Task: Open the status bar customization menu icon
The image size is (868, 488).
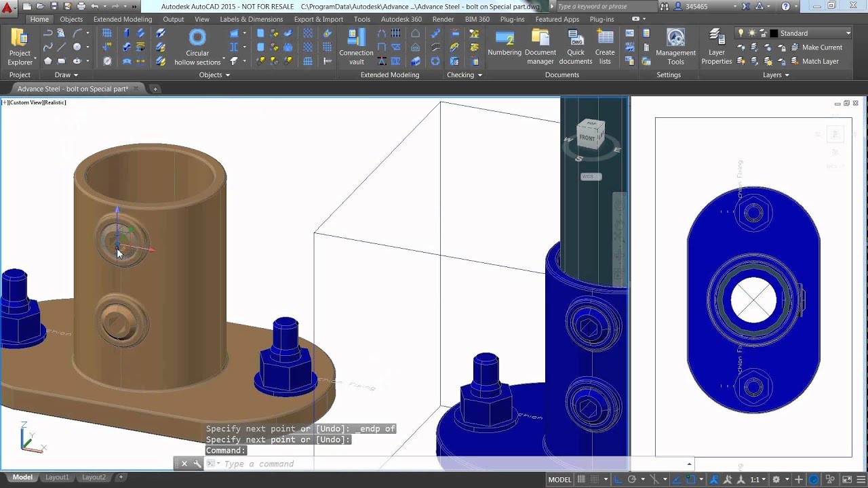Action: click(x=860, y=479)
